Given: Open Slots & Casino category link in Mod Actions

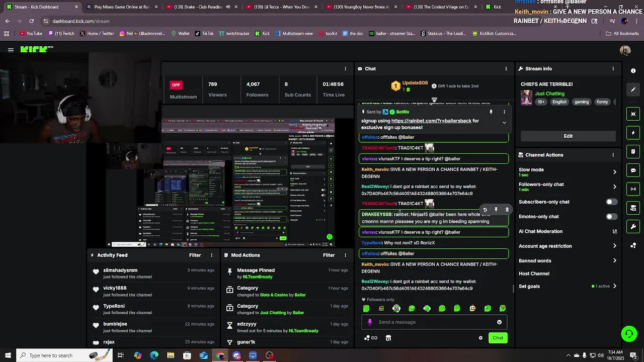Looking at the screenshot, I should 273,295.
